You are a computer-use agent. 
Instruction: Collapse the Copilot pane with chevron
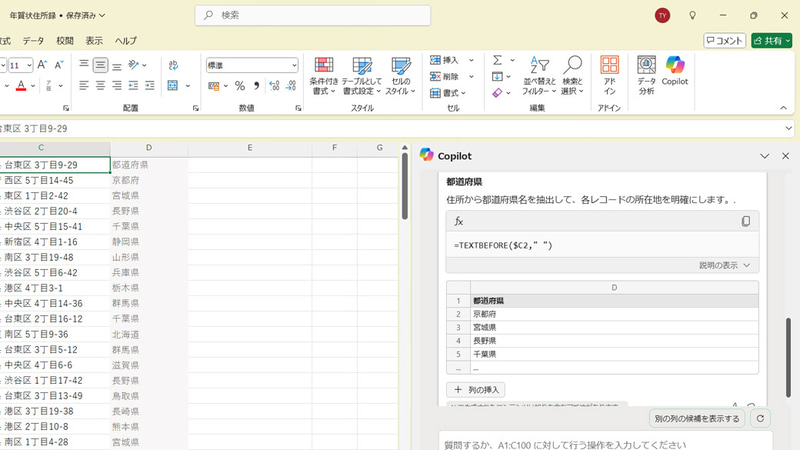(x=764, y=156)
